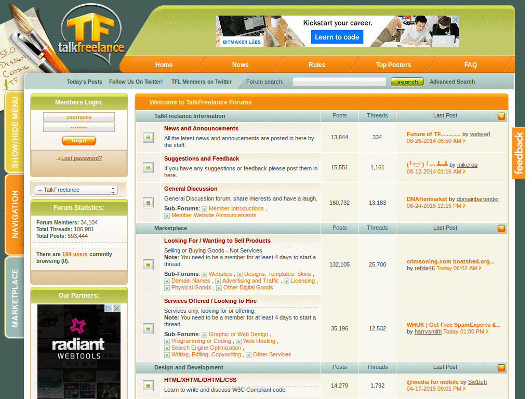Go to last post arrow after Today 01:00 PM
This screenshot has height=399, width=532.
pos(487,331)
